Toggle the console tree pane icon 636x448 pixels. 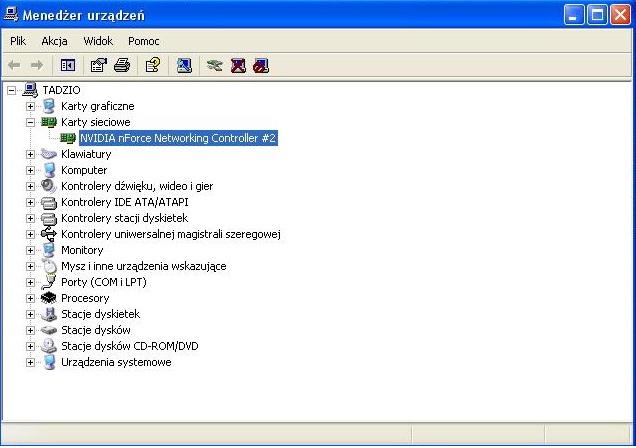click(68, 65)
